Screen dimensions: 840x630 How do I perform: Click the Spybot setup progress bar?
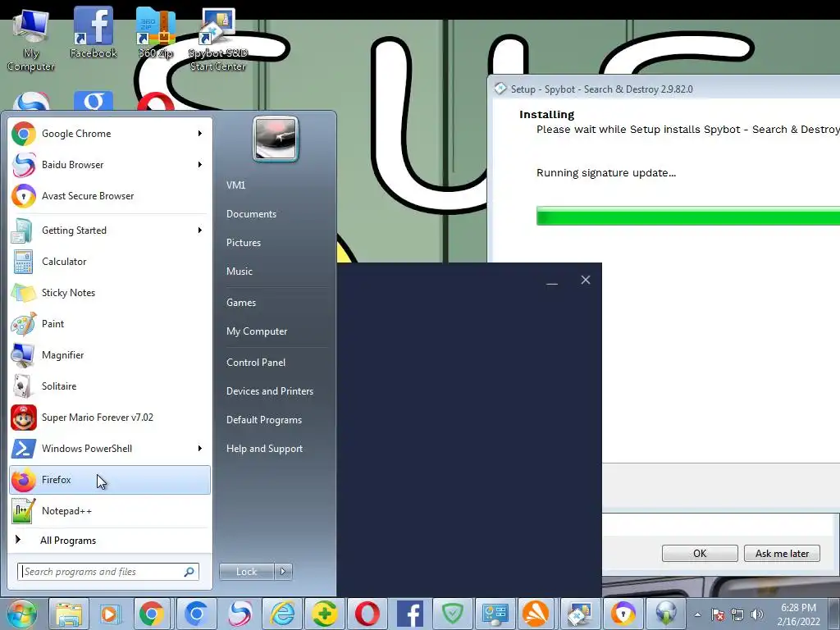tap(688, 216)
